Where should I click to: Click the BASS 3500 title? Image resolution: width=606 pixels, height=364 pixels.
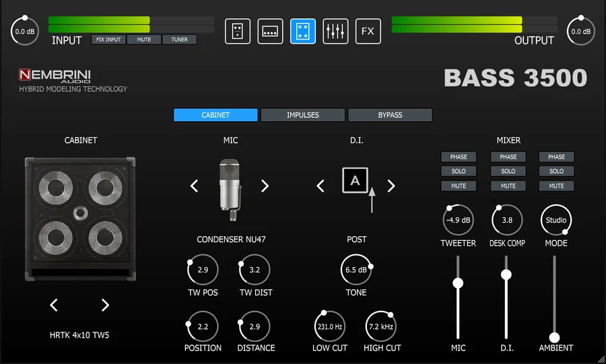tap(516, 77)
